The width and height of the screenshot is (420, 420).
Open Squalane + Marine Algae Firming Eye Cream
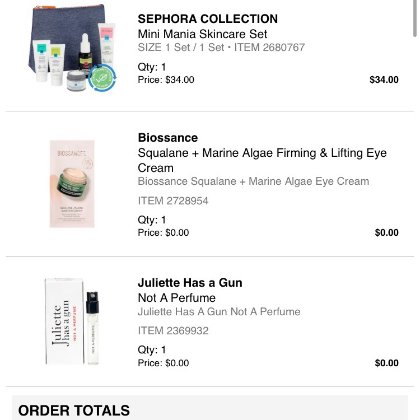[262, 160]
